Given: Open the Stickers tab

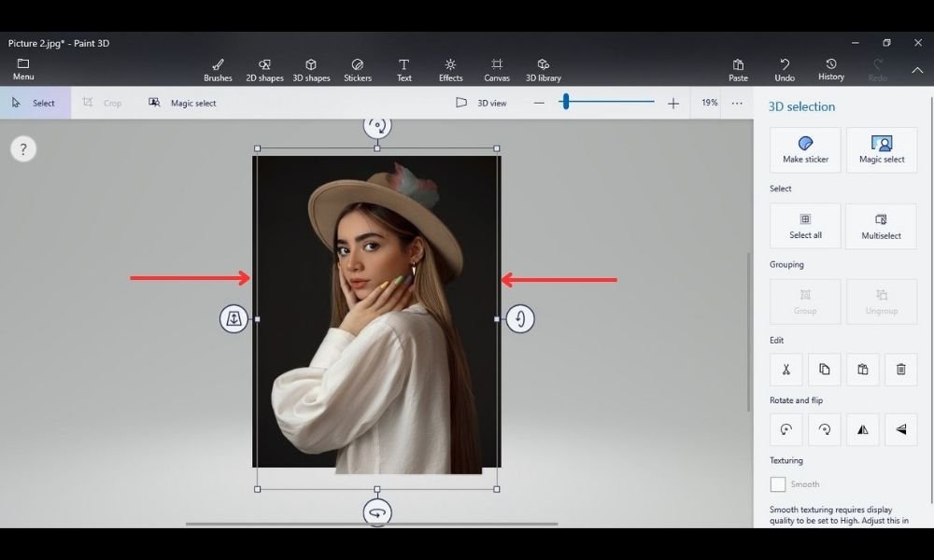Looking at the screenshot, I should [x=358, y=70].
